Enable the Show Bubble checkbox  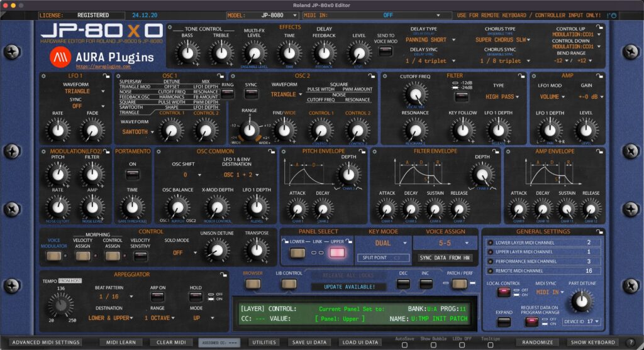tap(433, 345)
